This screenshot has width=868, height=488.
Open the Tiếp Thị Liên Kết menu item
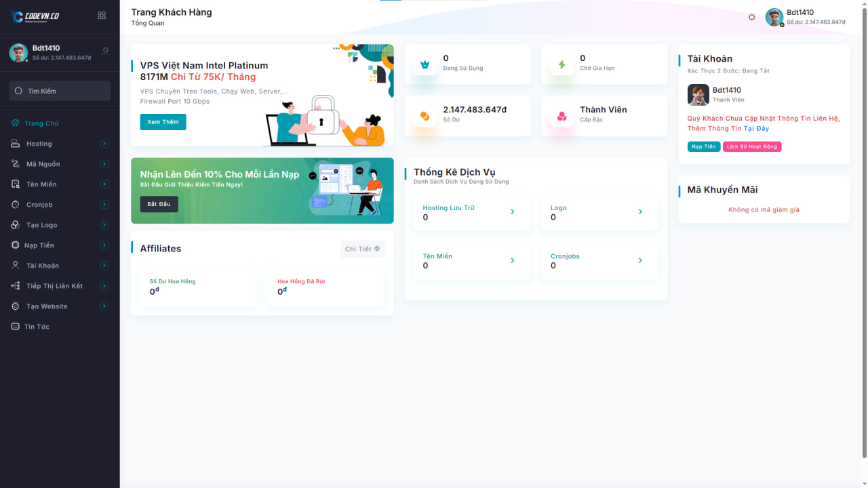54,286
